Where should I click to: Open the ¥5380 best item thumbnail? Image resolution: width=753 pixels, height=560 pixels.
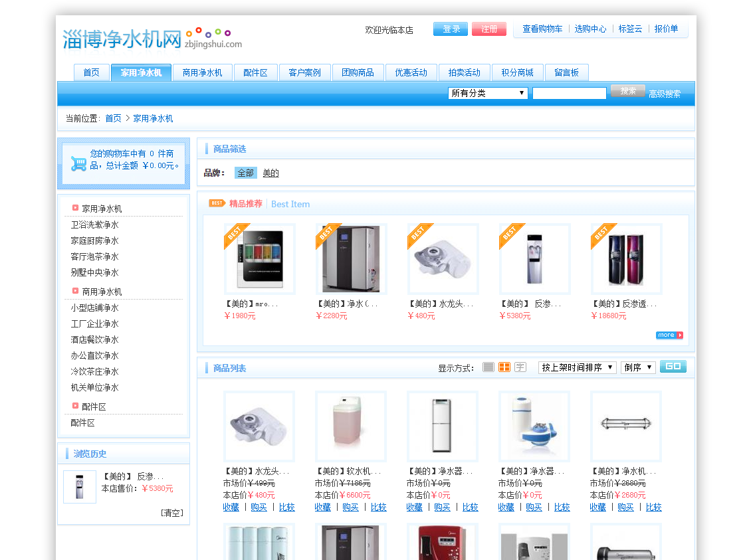coord(534,258)
